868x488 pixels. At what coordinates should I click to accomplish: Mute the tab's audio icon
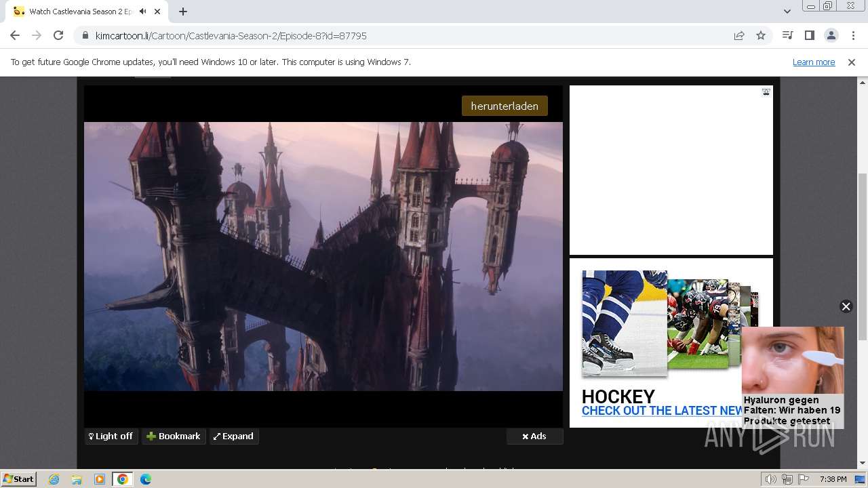[x=142, y=12]
